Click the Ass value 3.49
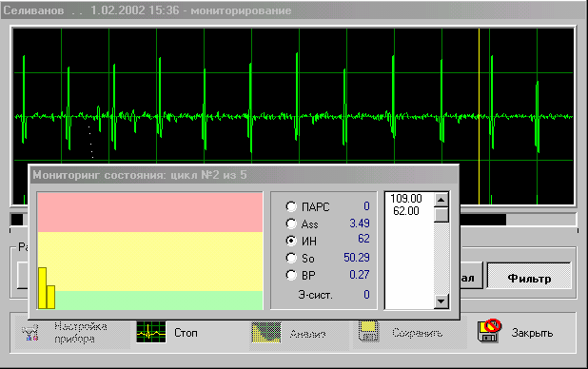The height and width of the screenshot is (369, 588). click(360, 223)
